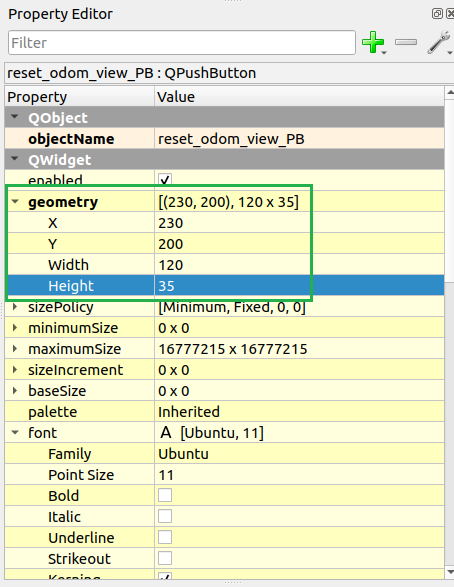Click the font preview 'A' icon
Screen dimensions: 454x587
(165, 433)
